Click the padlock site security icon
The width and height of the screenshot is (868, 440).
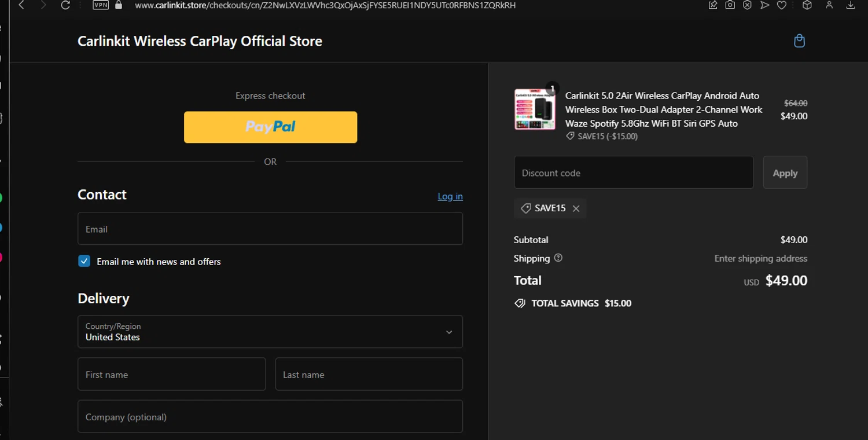click(119, 5)
